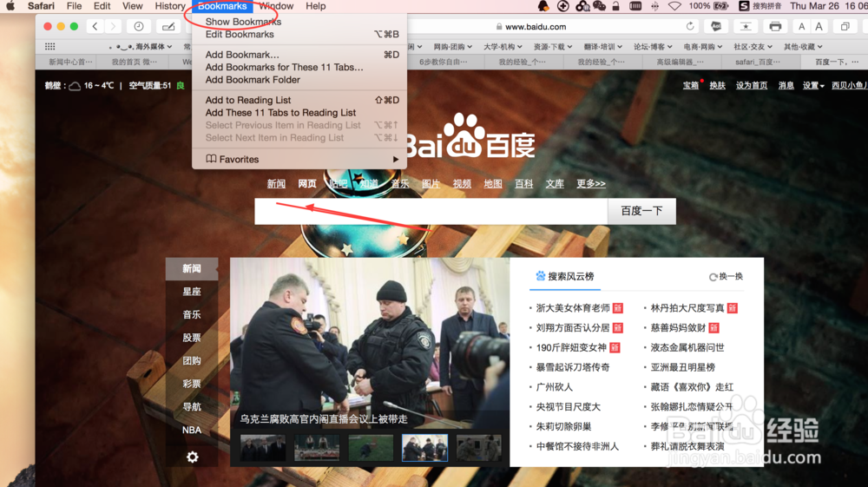Select the first news thumbnail

coord(263,448)
